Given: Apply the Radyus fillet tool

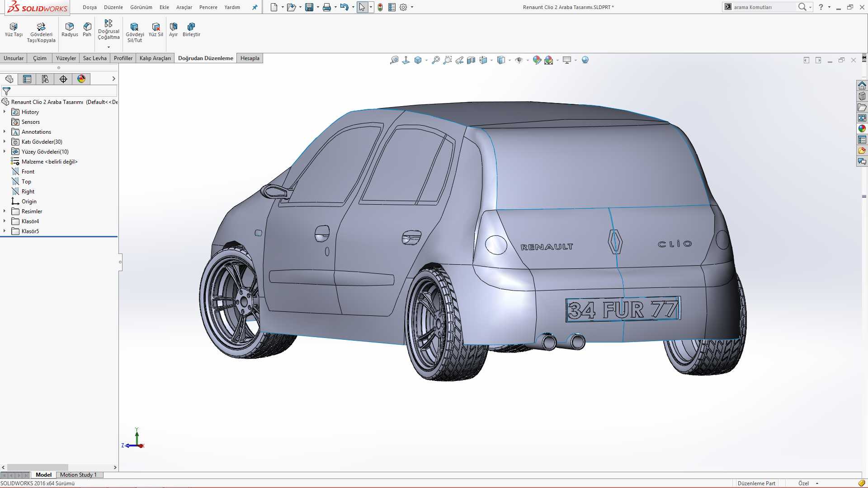Looking at the screenshot, I should tap(70, 30).
